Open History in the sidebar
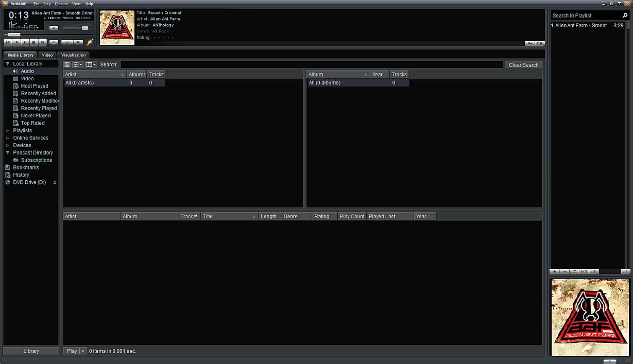The image size is (633, 364). point(21,175)
